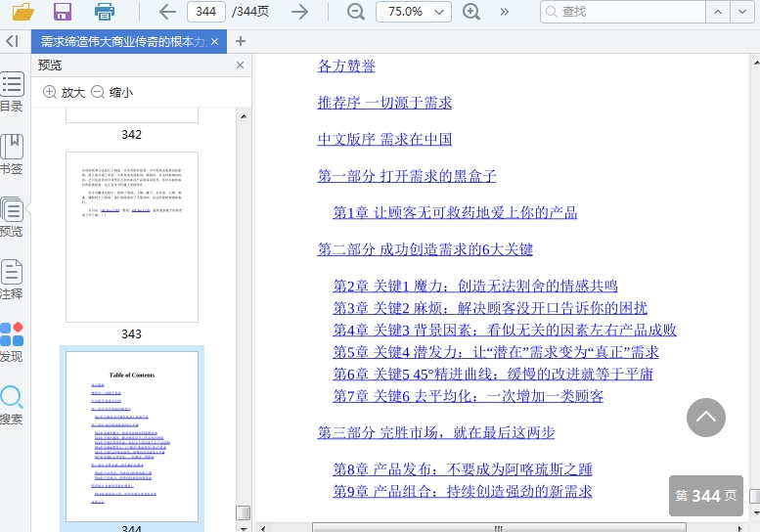Click the thumbnail panel scrollbar handle

243,512
